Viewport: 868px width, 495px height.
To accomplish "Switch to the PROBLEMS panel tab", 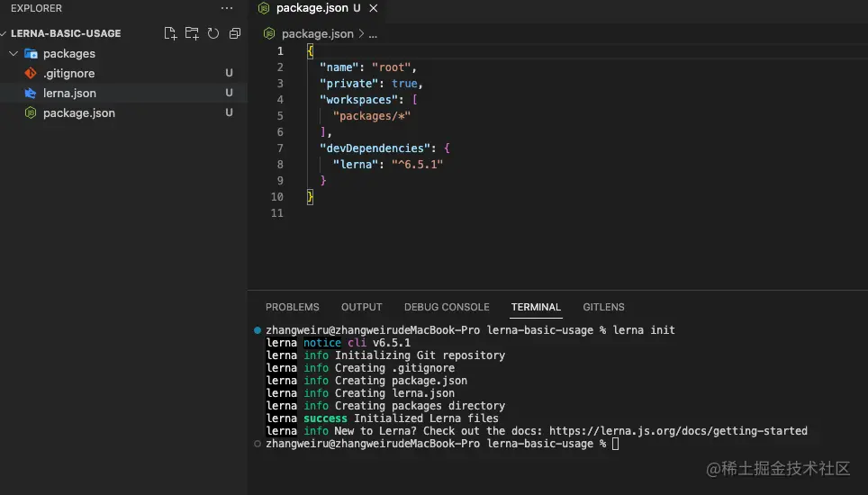I will (293, 307).
